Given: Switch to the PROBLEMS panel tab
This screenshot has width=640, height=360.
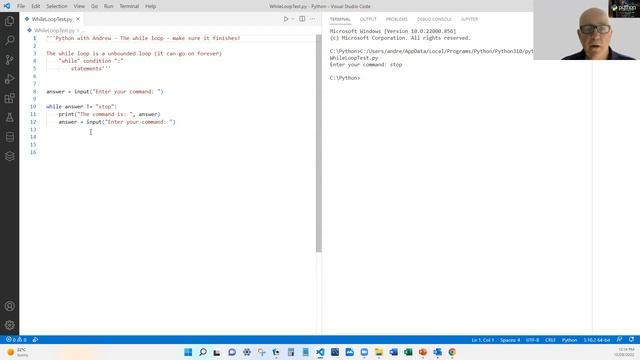Looking at the screenshot, I should tap(397, 19).
